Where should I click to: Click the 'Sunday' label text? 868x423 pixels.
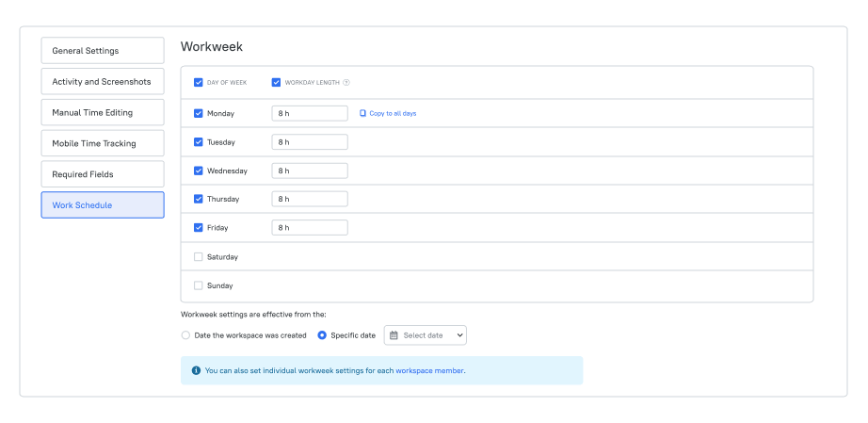click(x=219, y=285)
